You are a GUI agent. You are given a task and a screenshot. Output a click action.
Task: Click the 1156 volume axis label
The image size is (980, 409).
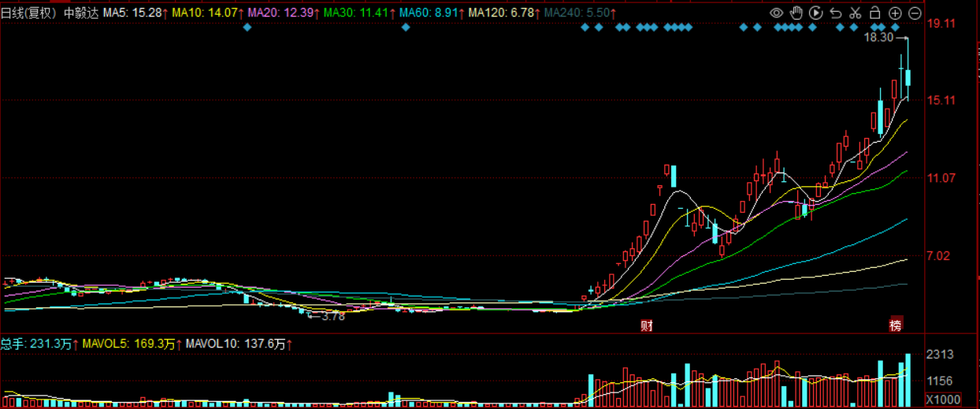(x=941, y=381)
